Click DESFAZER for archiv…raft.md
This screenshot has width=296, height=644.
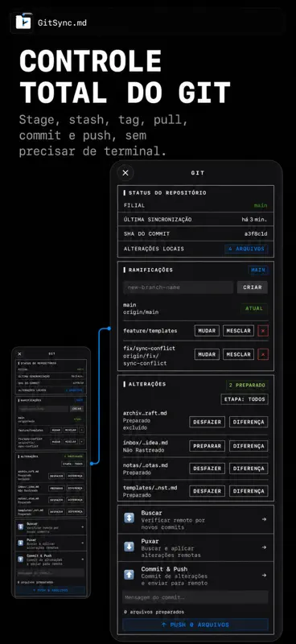208,422
